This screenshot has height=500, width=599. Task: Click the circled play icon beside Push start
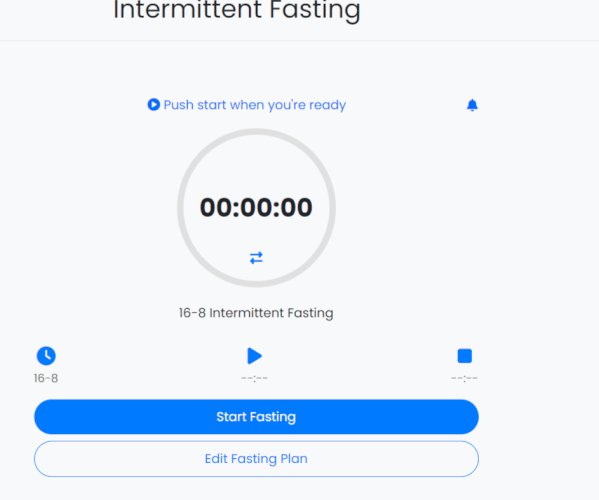pyautogui.click(x=154, y=105)
